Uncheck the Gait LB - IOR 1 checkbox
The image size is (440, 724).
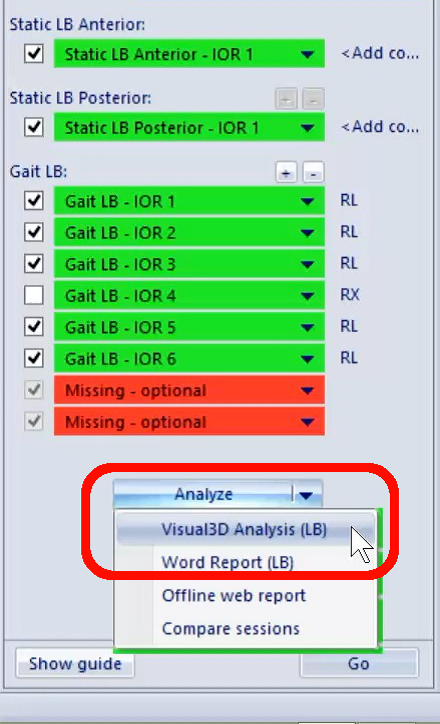pos(34,201)
